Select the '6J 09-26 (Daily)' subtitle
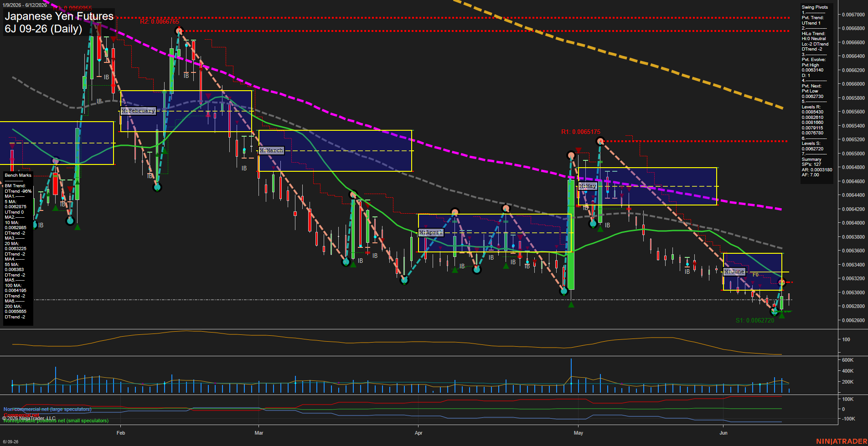Viewport: 868px width, 446px height. pos(43,29)
